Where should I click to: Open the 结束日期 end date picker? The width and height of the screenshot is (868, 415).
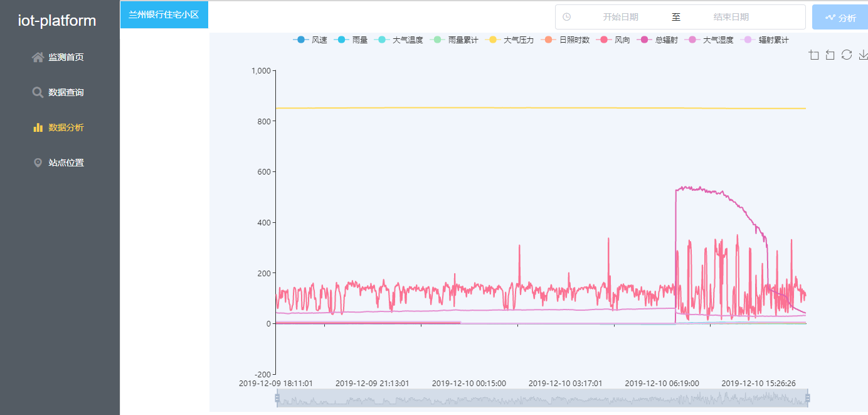731,17
